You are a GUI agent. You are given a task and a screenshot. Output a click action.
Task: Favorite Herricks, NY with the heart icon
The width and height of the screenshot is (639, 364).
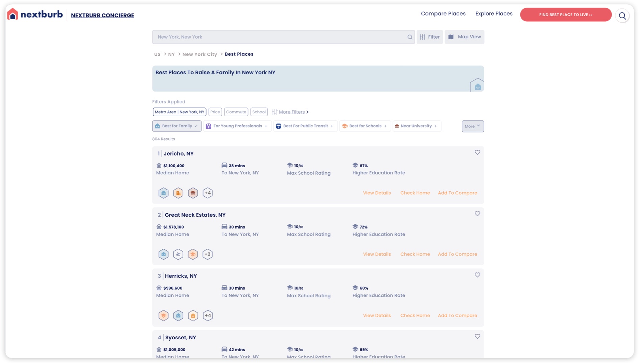coord(477,275)
